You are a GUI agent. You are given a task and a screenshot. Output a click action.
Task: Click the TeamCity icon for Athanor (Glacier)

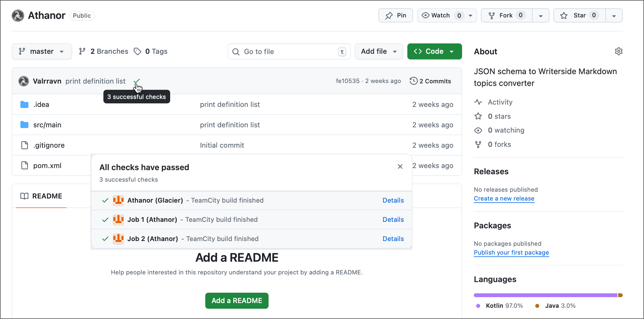[x=118, y=200]
